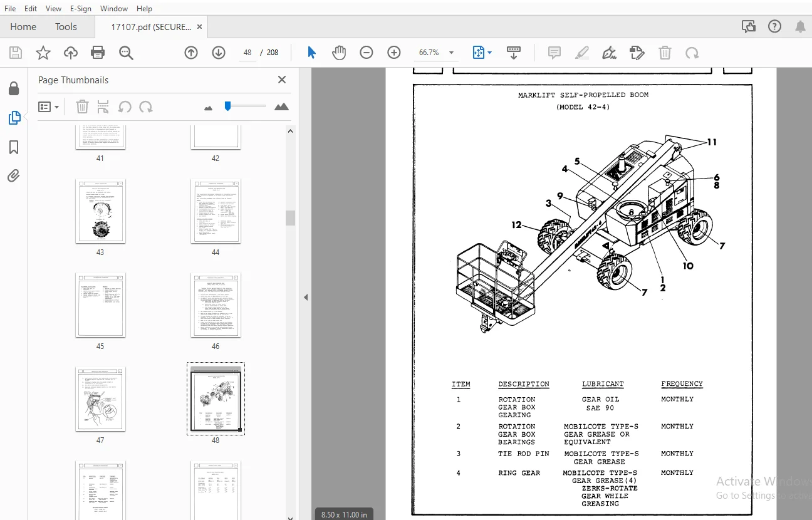The image size is (812, 520).
Task: Go to the previous page
Action: pos(191,53)
